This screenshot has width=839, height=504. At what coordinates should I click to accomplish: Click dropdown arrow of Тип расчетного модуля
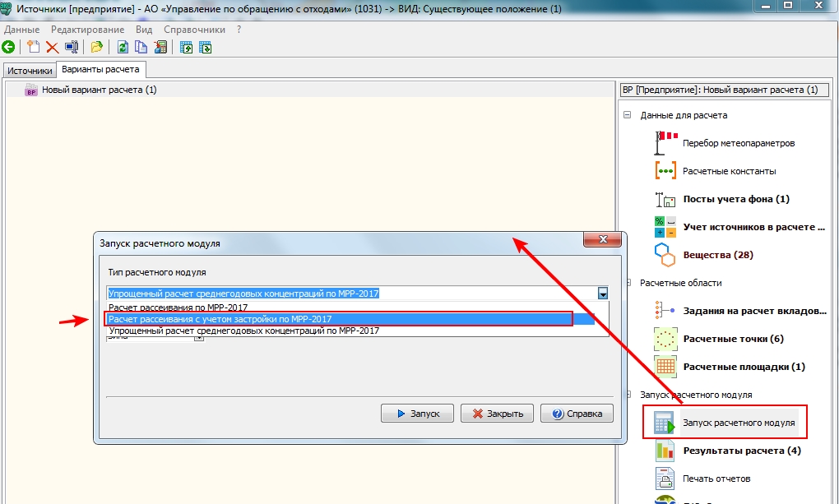tap(602, 294)
